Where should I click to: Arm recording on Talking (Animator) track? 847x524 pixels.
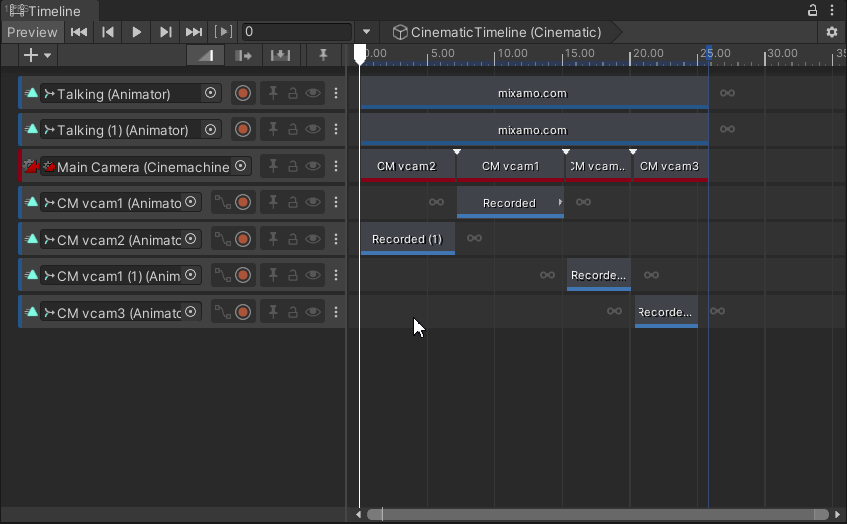pos(242,93)
